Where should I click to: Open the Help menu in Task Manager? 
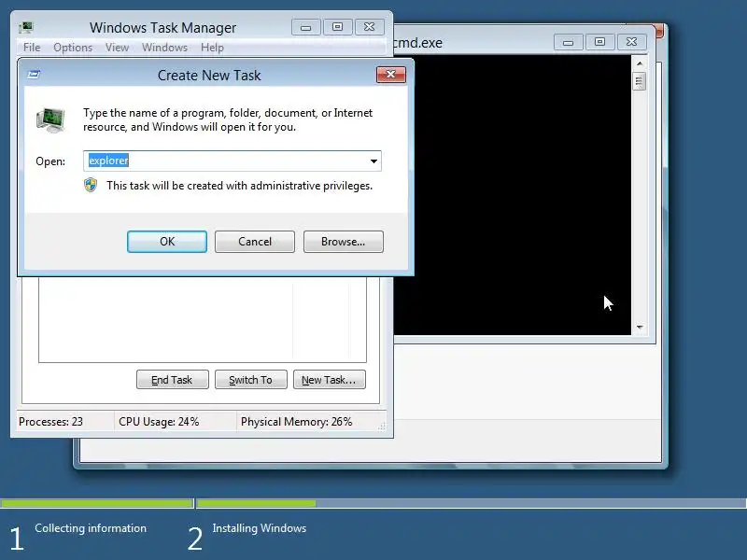click(x=212, y=48)
